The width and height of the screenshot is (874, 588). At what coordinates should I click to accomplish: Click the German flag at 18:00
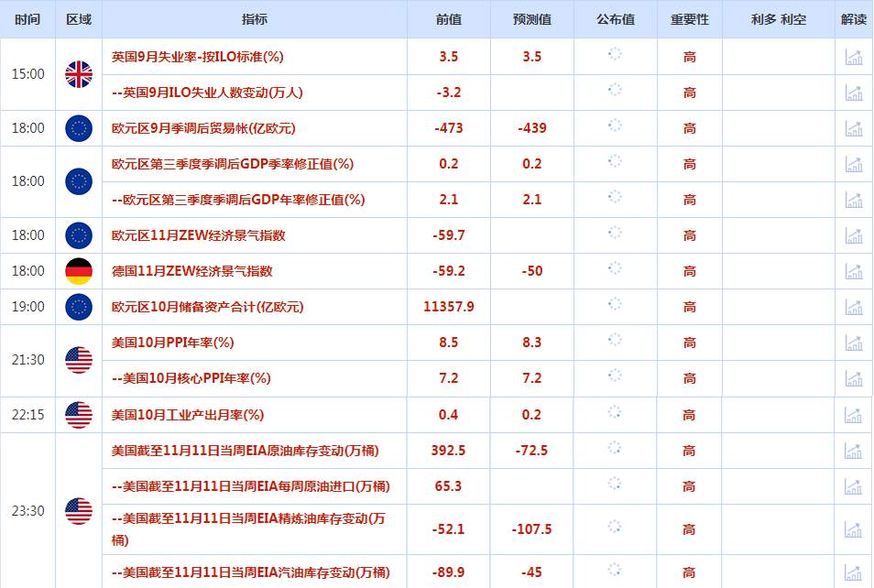[79, 271]
